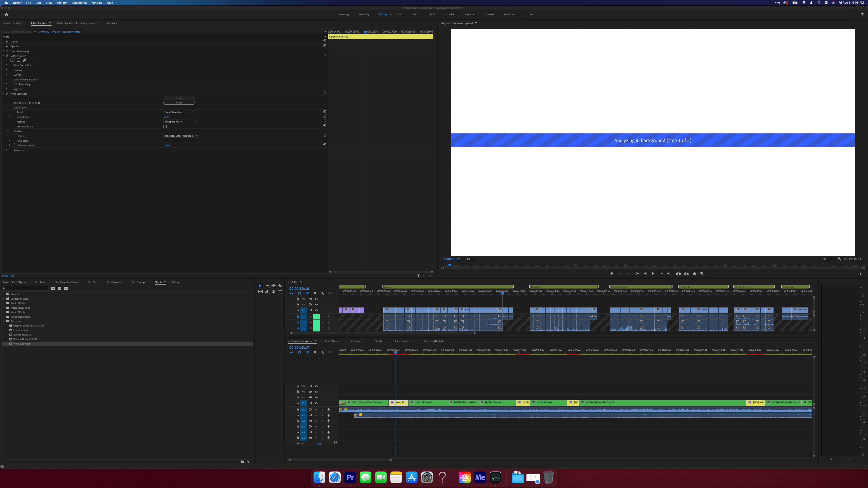Open the Smooth Motion result dropdown
Viewport: 868px width, 488px height.
point(179,112)
